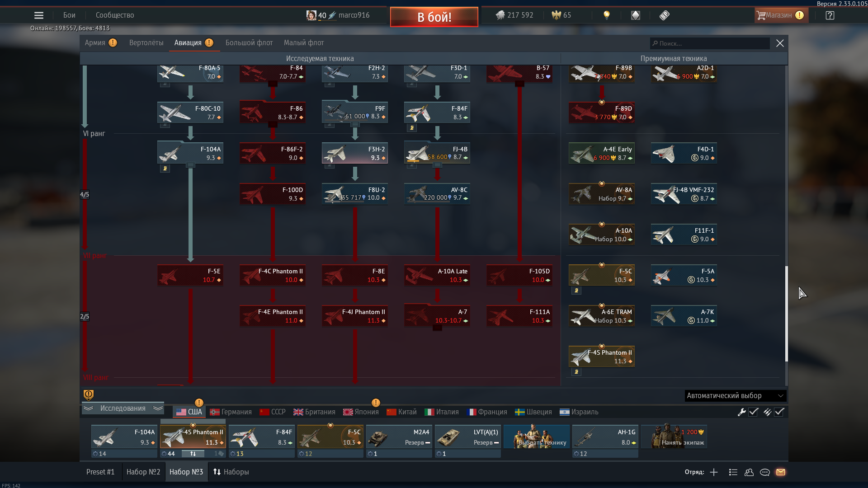Select Preset #1 lineup
Image resolution: width=868 pixels, height=488 pixels.
100,472
